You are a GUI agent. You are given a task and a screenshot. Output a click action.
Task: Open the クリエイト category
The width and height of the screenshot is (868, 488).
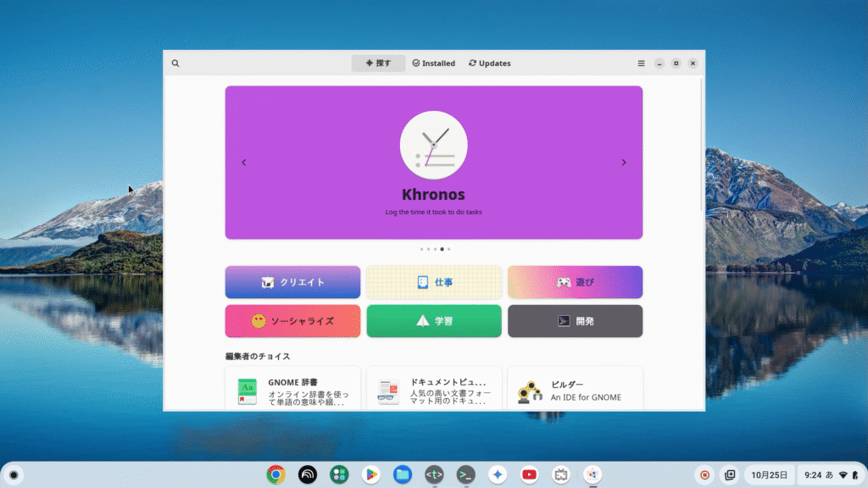(x=292, y=282)
